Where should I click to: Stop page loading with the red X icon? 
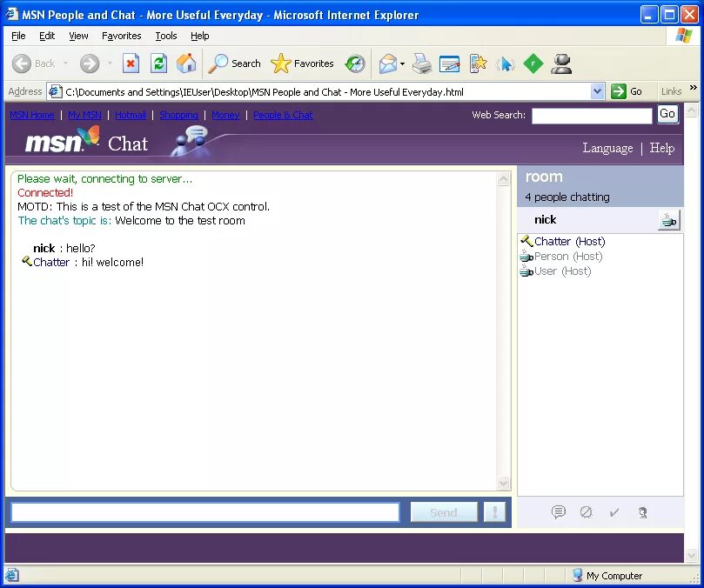point(131,63)
